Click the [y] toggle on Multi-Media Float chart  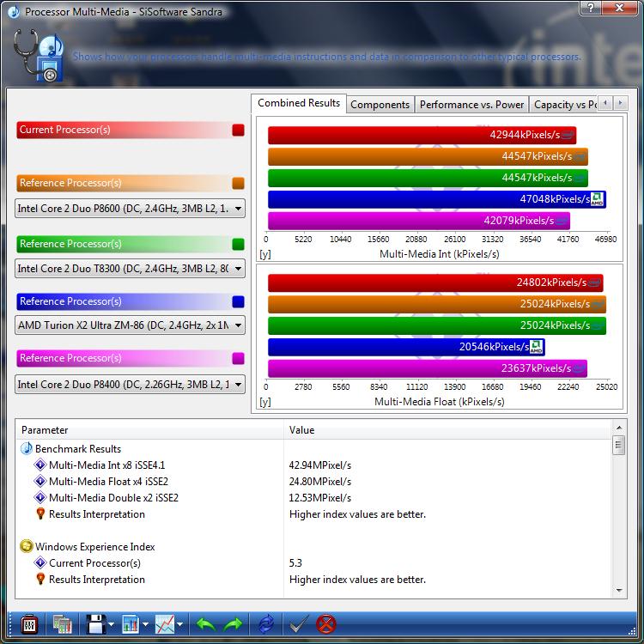click(x=265, y=402)
